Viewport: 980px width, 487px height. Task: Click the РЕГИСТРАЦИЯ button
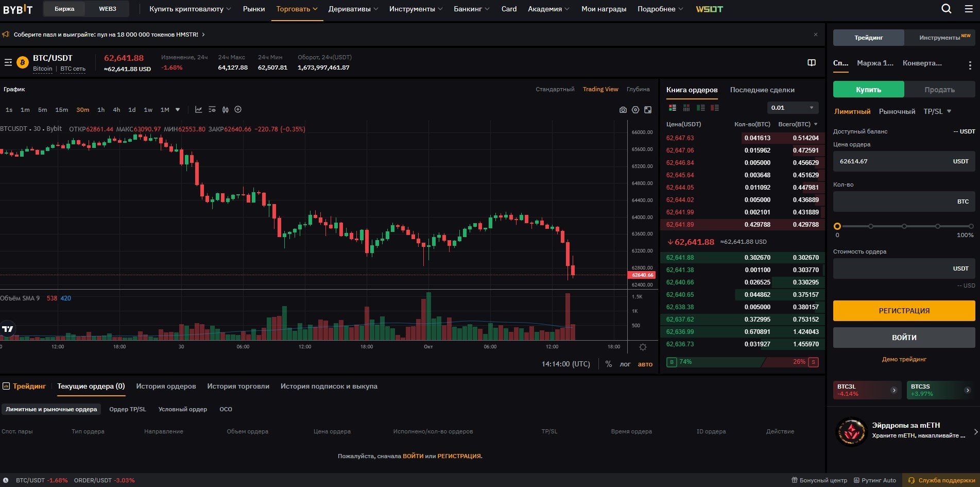[x=904, y=311]
